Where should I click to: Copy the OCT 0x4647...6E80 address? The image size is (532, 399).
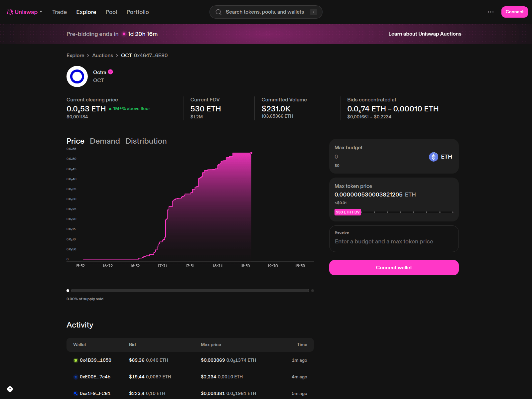[x=144, y=56]
